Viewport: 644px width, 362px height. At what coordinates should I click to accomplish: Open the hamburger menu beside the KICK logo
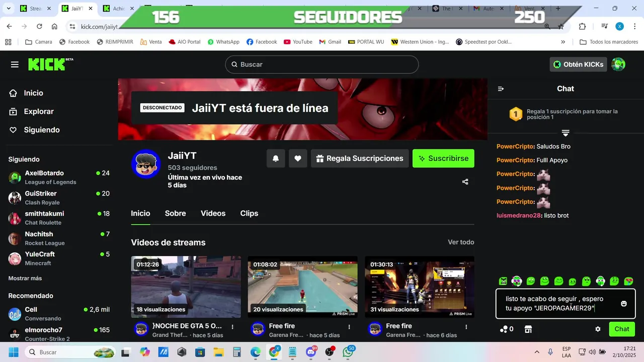[x=15, y=64]
